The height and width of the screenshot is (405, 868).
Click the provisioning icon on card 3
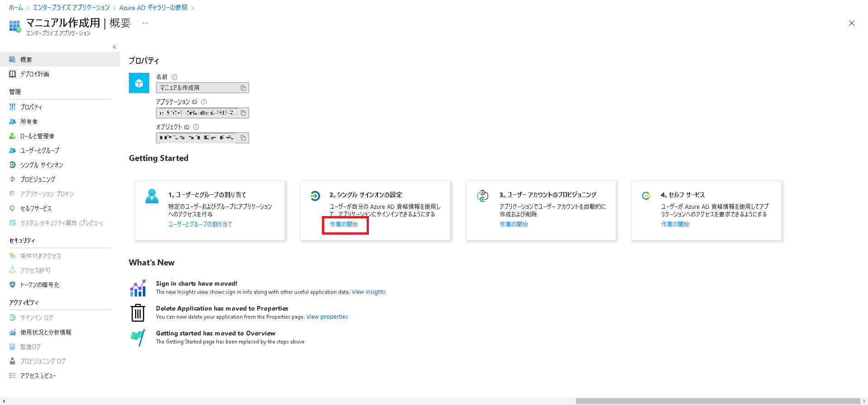482,196
